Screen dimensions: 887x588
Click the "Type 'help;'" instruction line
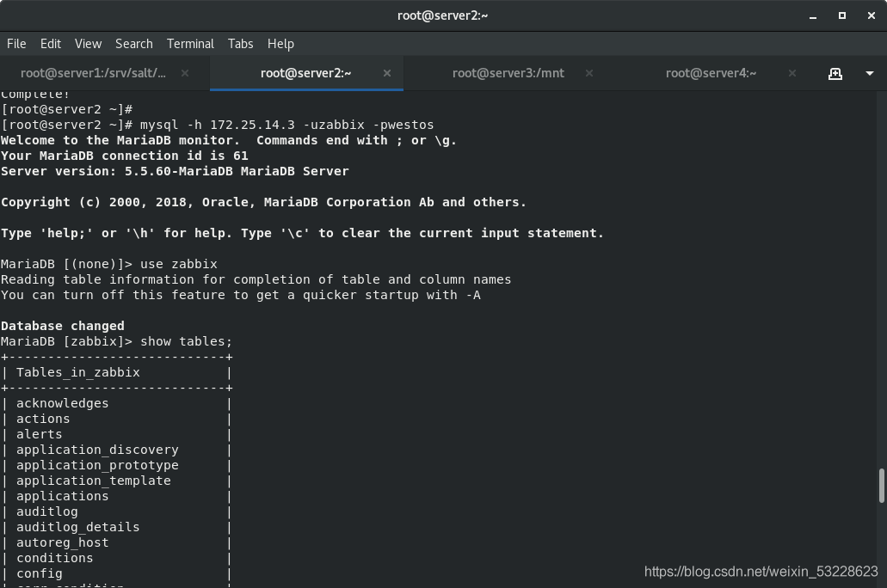(x=302, y=234)
